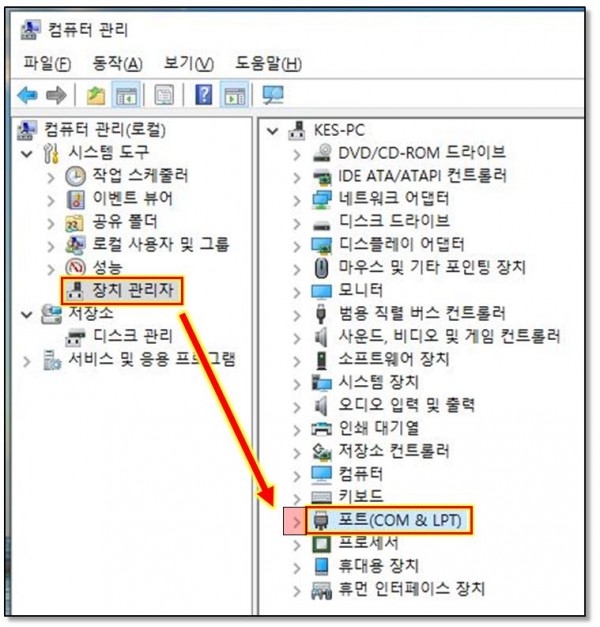This screenshot has width=600, height=627.
Task: Click the blue question mark Help icon
Action: tap(204, 95)
